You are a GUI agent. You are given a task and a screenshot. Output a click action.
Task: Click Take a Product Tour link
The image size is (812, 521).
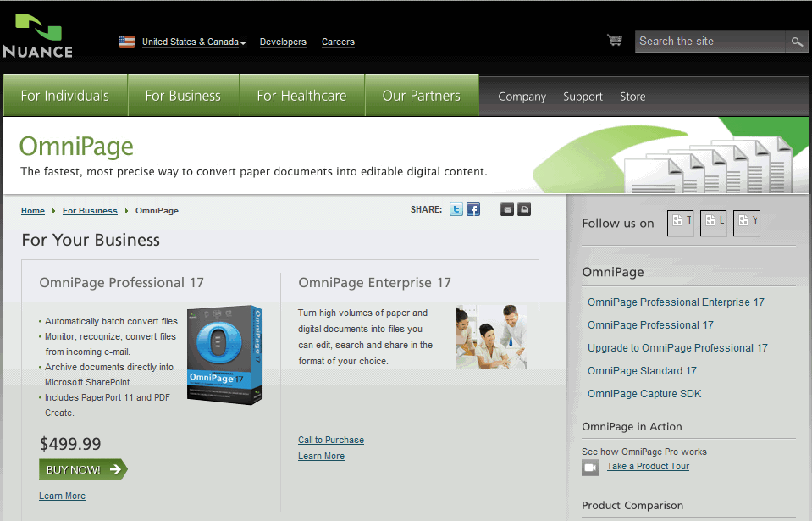[648, 466]
